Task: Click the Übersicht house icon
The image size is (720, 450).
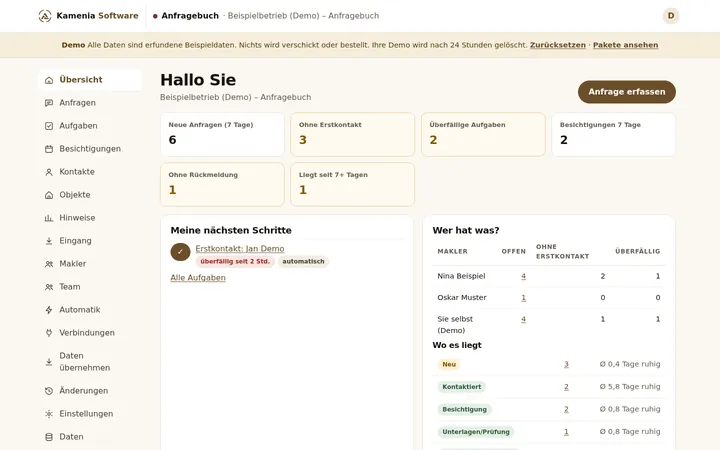Action: 49,80
